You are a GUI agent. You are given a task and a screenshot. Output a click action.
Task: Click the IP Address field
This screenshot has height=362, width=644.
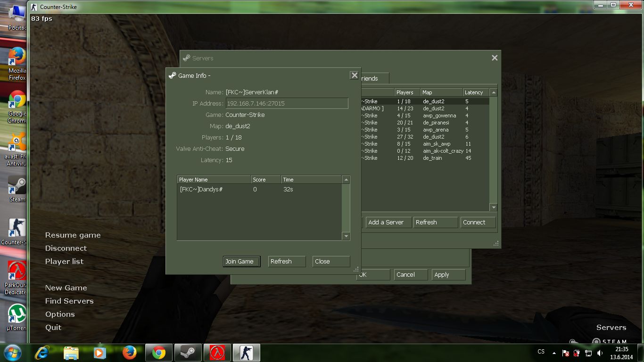pos(287,103)
